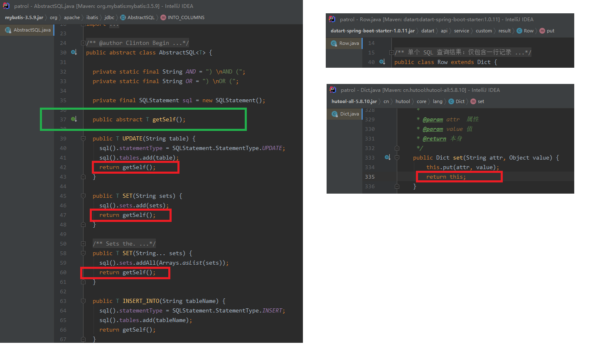Select the put method breadcrumb
The width and height of the screenshot is (600, 364).
pyautogui.click(x=547, y=31)
